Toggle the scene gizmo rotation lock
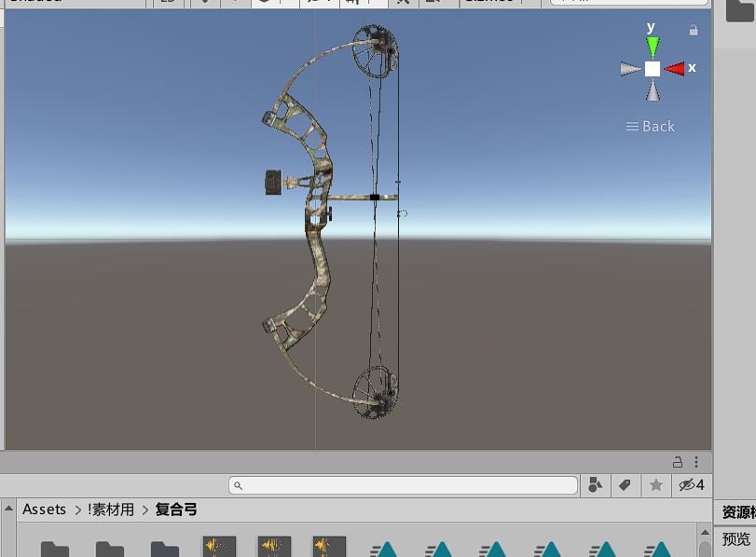756x557 pixels. (x=694, y=30)
